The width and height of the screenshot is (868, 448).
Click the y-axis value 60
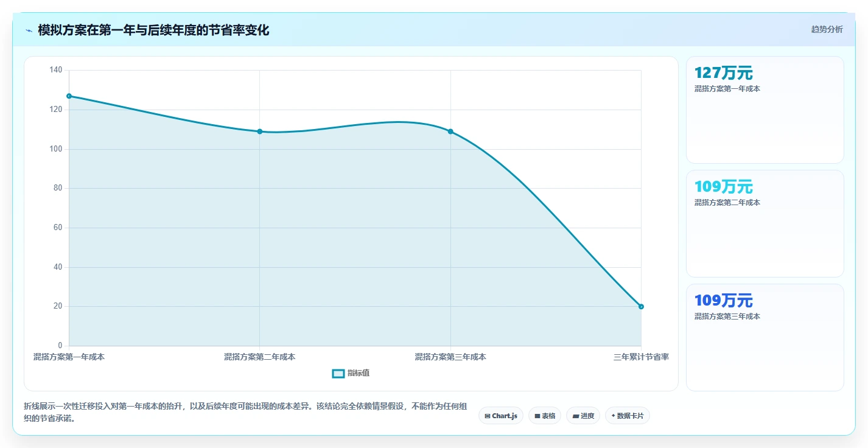point(58,228)
